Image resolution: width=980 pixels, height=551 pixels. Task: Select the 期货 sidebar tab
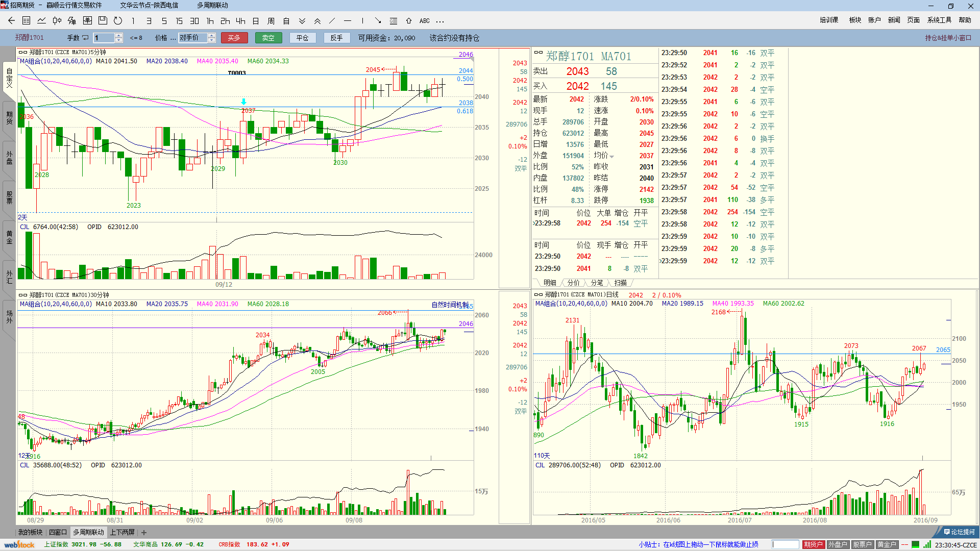(9, 118)
